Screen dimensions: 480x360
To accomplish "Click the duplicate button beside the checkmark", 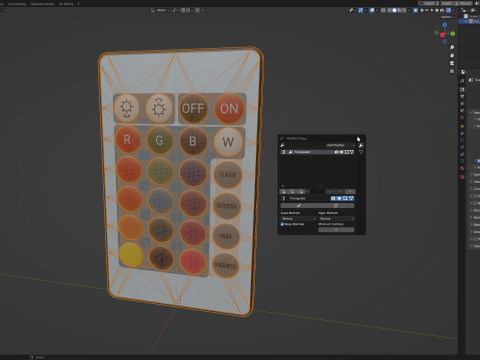I will [336, 206].
